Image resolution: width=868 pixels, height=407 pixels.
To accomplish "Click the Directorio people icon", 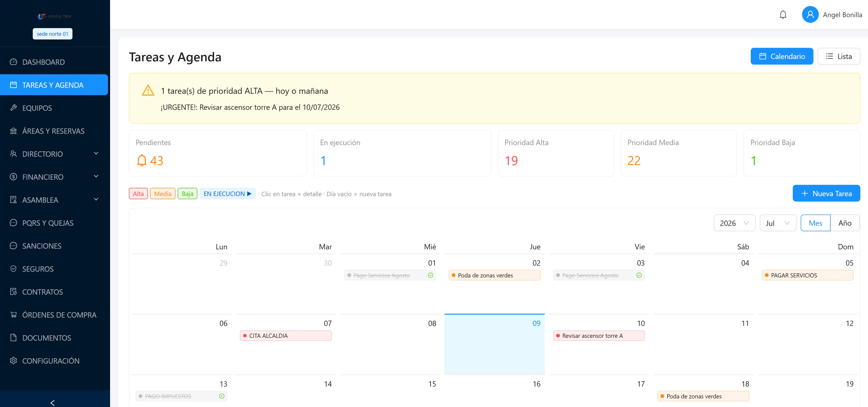I will point(13,154).
